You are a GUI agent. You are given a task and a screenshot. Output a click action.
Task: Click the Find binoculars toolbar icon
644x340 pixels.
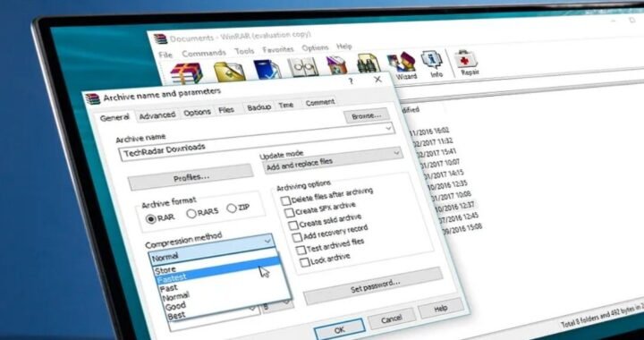coord(368,64)
